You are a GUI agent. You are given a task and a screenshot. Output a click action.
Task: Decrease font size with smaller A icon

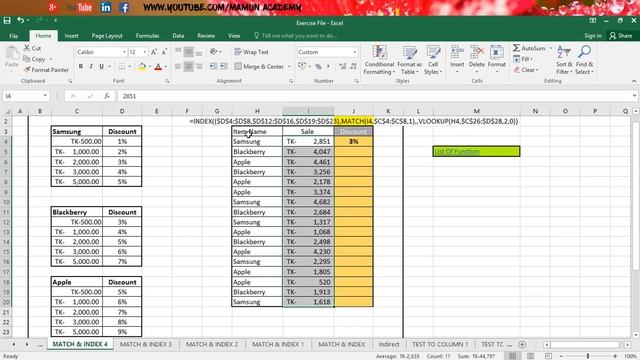click(164, 52)
